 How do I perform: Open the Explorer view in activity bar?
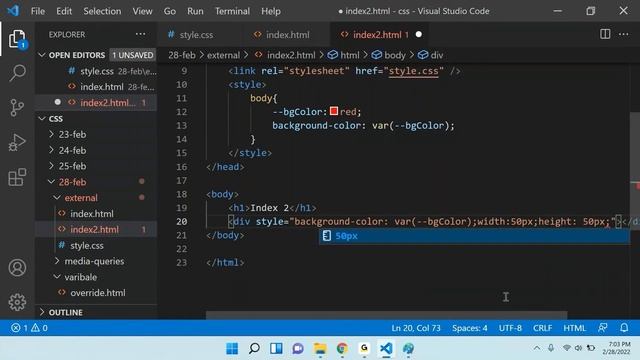click(17, 39)
